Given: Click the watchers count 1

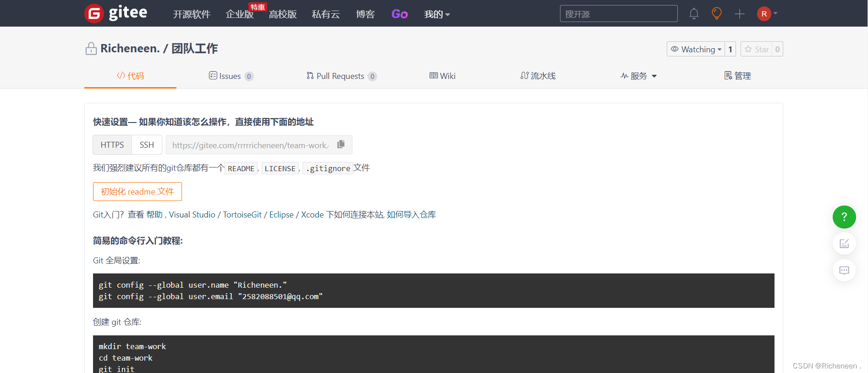Looking at the screenshot, I should tap(730, 49).
